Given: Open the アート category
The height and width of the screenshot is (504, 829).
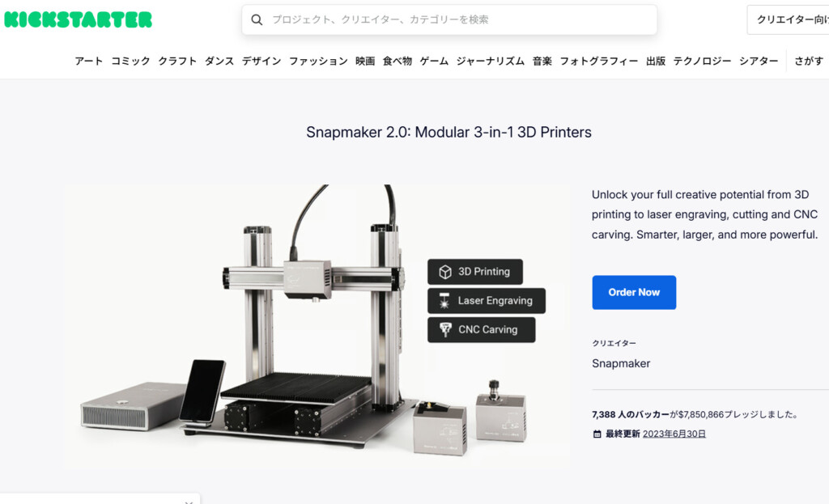Looking at the screenshot, I should tap(89, 61).
